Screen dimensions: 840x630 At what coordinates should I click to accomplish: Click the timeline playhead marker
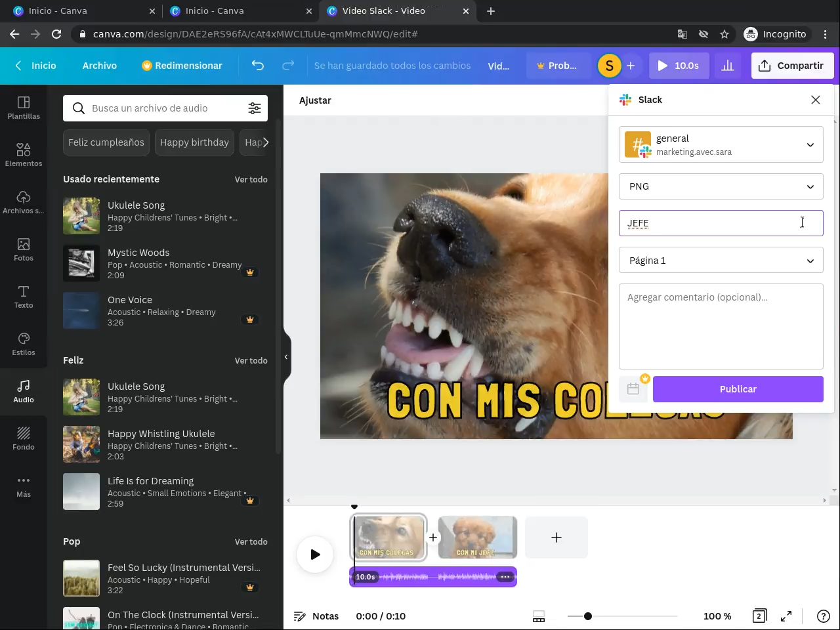354,507
